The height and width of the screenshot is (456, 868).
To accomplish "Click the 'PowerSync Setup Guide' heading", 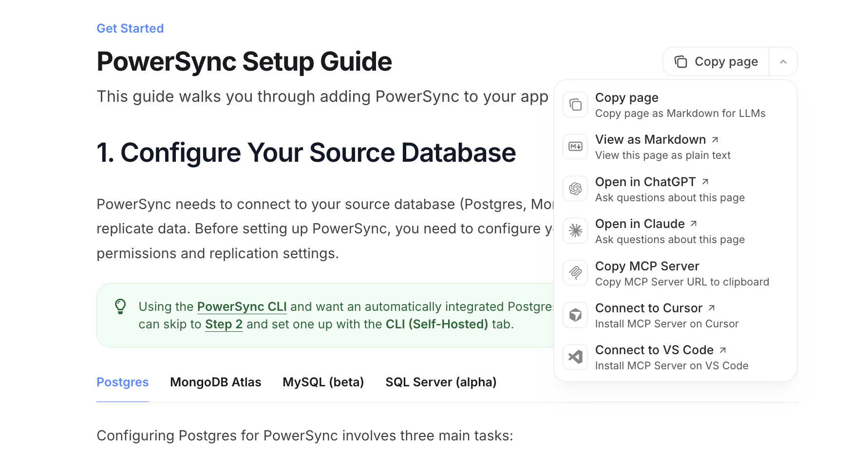I will 245,61.
